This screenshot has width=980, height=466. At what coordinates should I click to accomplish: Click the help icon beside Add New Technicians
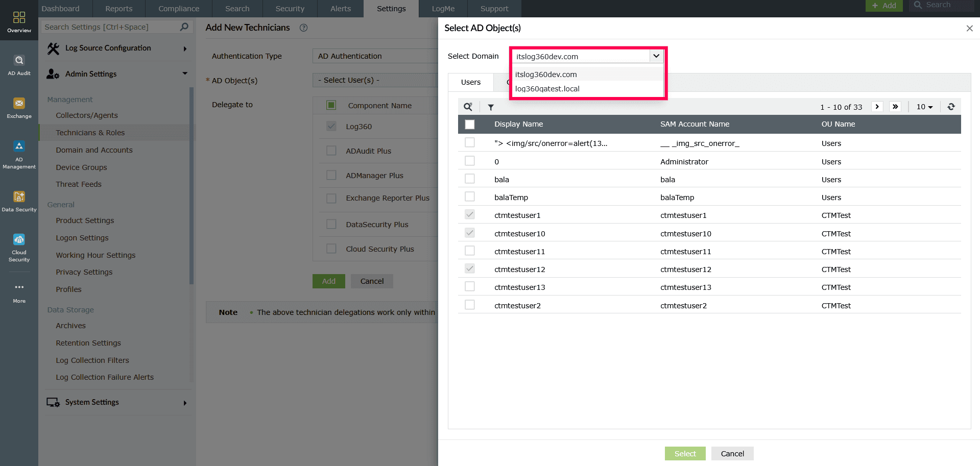(x=303, y=28)
